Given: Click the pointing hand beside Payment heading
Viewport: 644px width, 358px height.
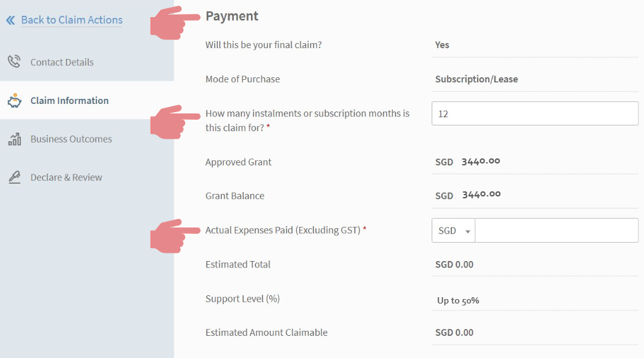Looking at the screenshot, I should 175,23.
